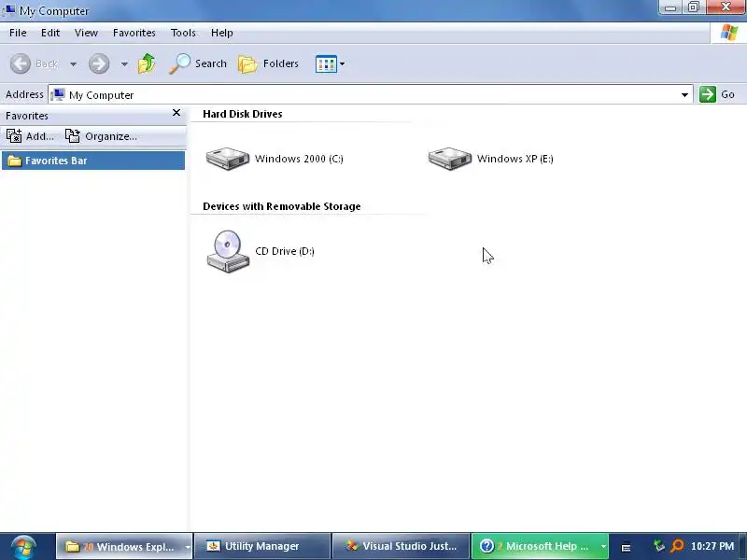Screen dimensions: 747x560
Task: Open the Edit menu
Action: tap(50, 33)
